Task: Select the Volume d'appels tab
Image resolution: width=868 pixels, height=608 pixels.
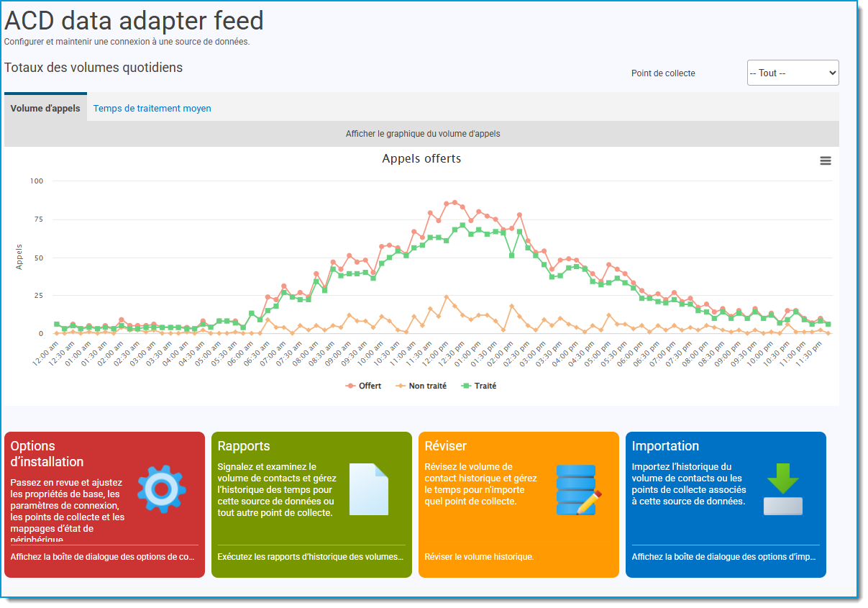Action: point(45,109)
